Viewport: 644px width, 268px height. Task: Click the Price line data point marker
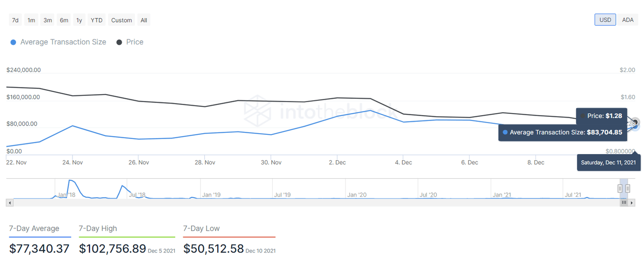635,122
